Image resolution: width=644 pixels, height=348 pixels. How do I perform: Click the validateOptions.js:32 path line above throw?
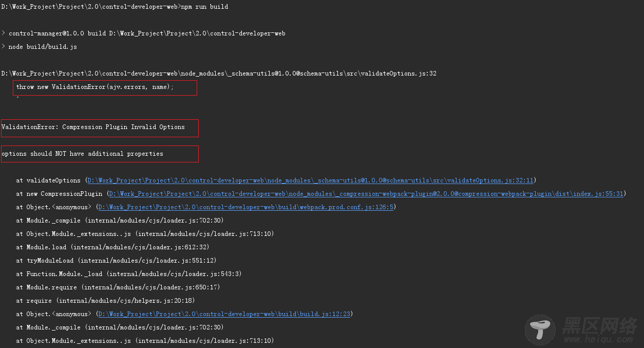point(219,74)
